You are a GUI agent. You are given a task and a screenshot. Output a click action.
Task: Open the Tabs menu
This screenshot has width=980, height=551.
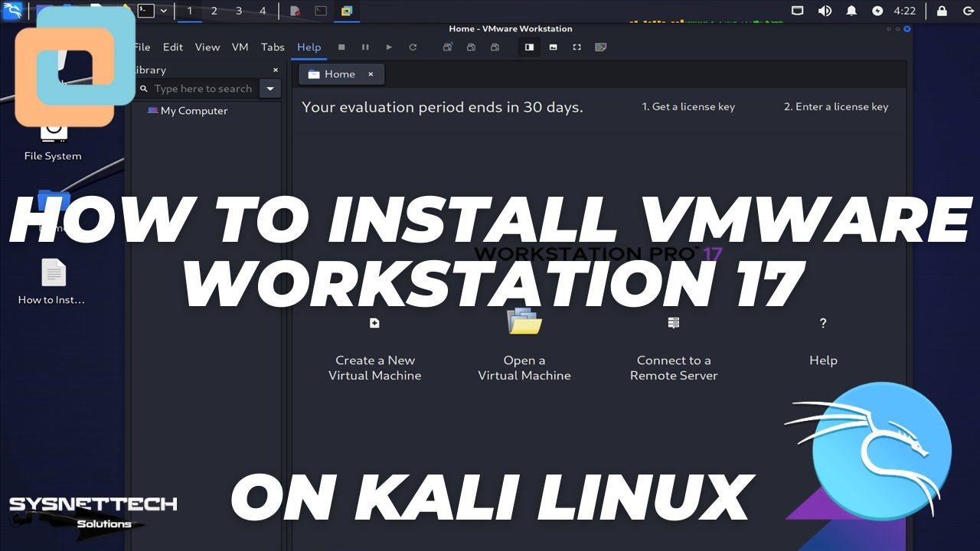[273, 47]
